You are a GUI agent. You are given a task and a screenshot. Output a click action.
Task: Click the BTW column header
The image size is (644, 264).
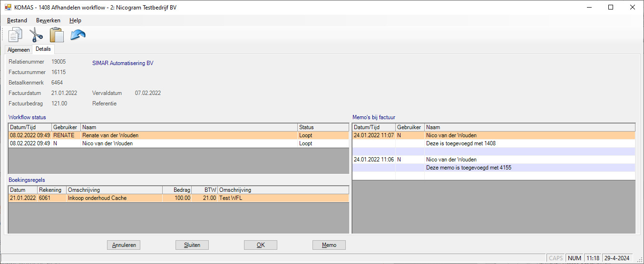205,190
